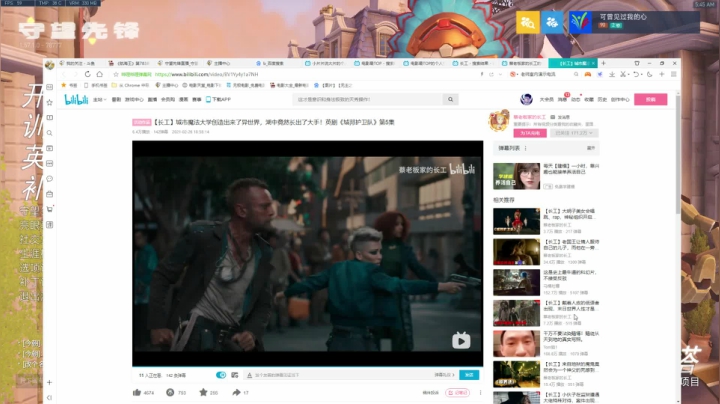This screenshot has width=720, height=404.
Task: Click browser sidebar plus add icon
Action: pyautogui.click(x=50, y=382)
